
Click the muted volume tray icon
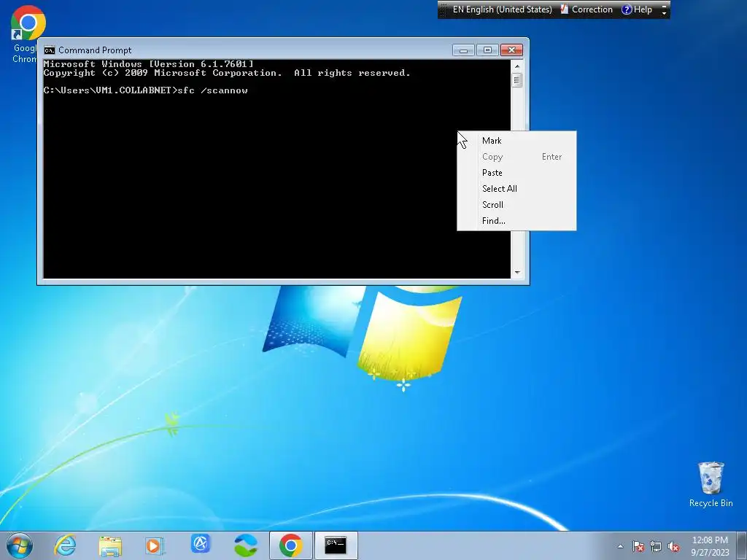673,546
